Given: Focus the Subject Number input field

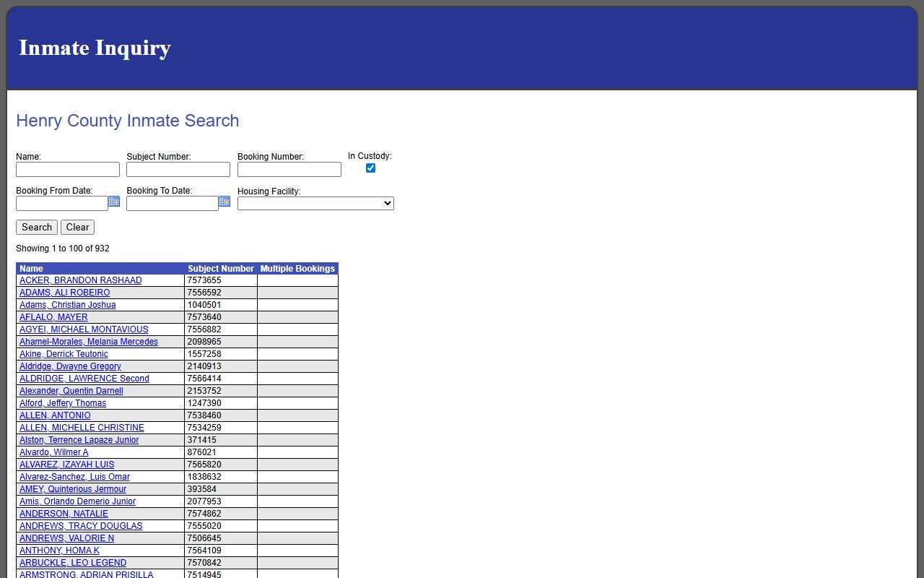Looking at the screenshot, I should tap(178, 169).
